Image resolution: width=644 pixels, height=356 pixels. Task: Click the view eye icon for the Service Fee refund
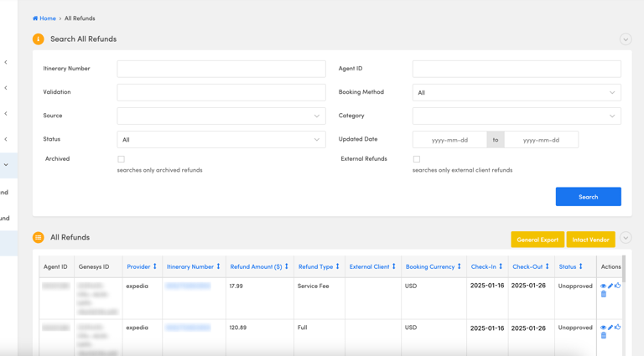(603, 286)
